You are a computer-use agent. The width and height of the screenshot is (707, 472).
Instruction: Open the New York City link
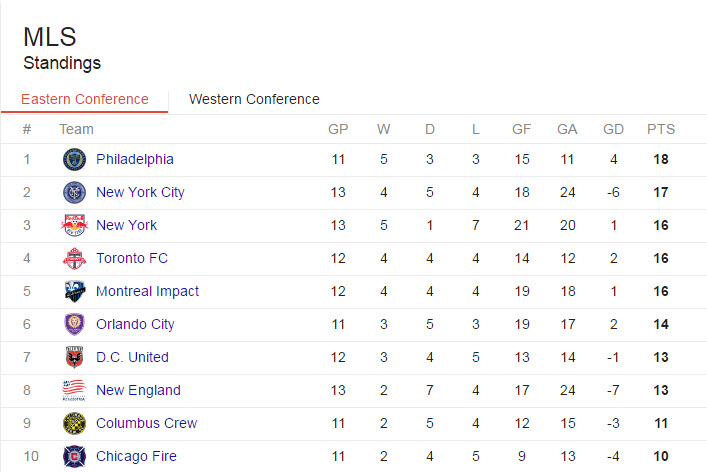[140, 192]
